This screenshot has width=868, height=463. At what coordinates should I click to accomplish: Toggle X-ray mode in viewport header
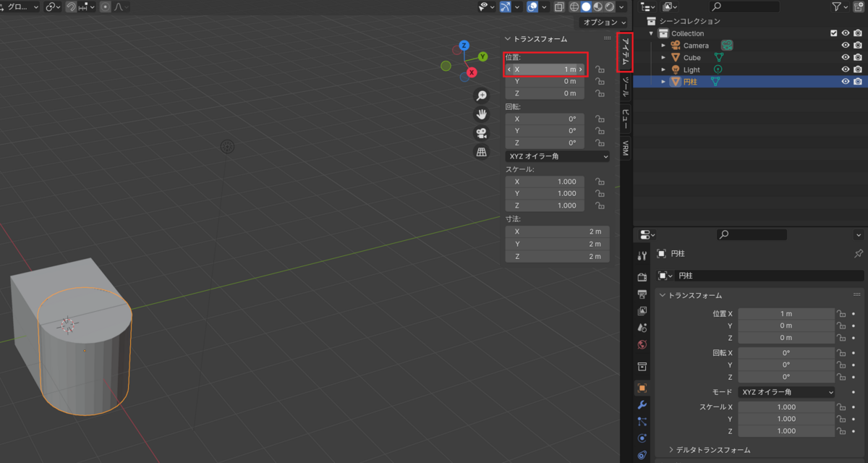pyautogui.click(x=559, y=7)
